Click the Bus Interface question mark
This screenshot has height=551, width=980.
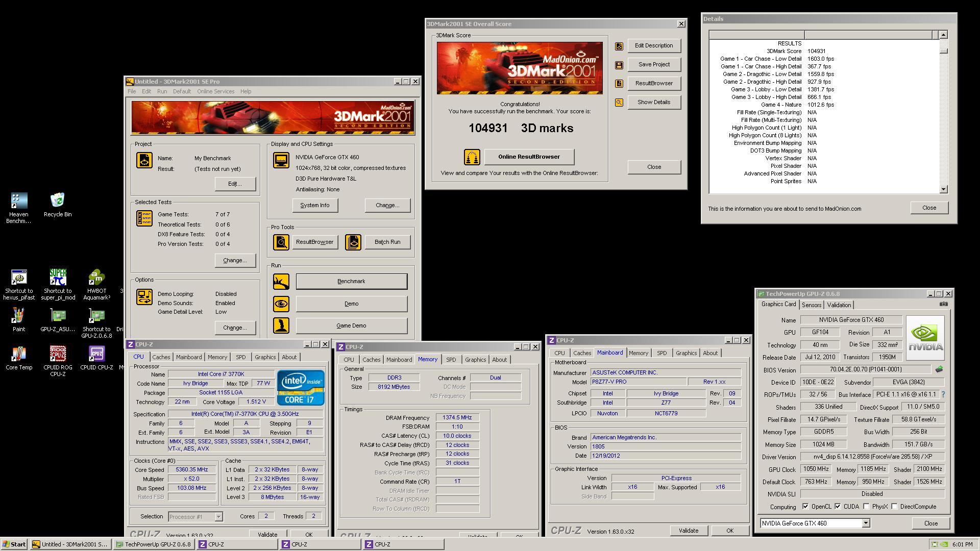943,394
